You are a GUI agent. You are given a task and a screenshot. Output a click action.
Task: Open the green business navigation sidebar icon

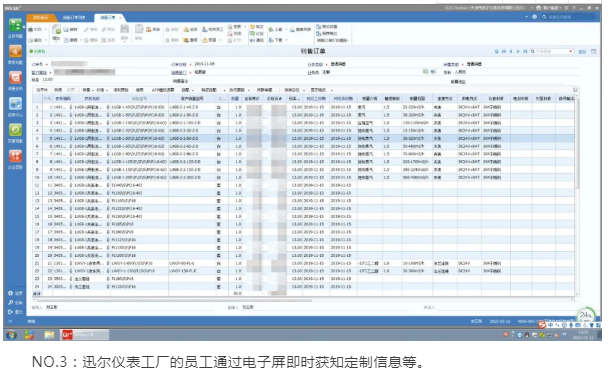coord(15,25)
